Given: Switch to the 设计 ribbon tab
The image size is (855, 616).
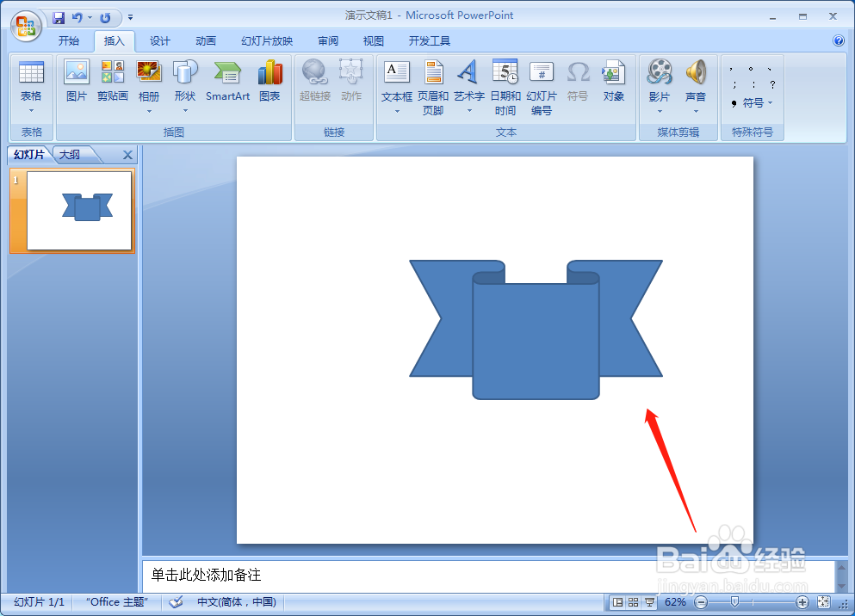Looking at the screenshot, I should [160, 40].
